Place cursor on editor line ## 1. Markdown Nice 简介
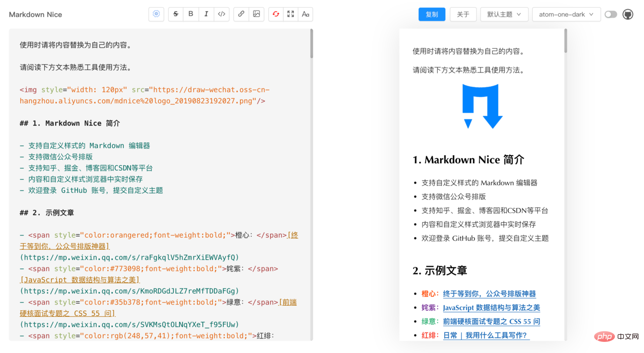 tap(70, 123)
